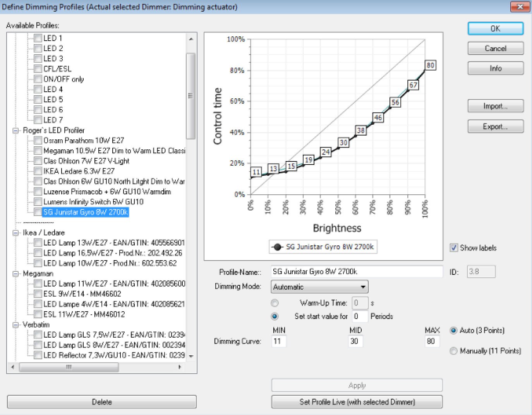This screenshot has width=532, height=415.
Task: Select IKEA Ledare 6.3W E27 profile
Action: [79, 171]
